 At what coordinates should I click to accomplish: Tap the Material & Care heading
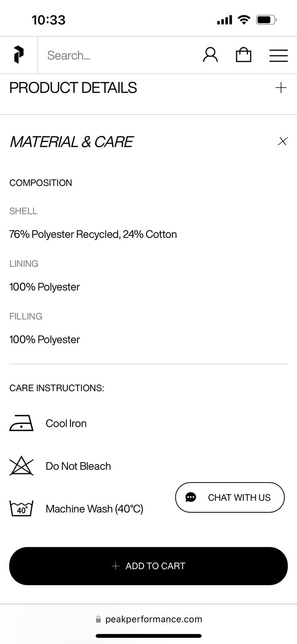coord(71,142)
